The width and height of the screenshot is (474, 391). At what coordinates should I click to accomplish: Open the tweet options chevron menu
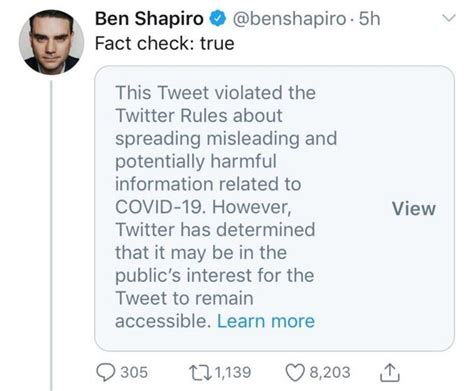449,18
